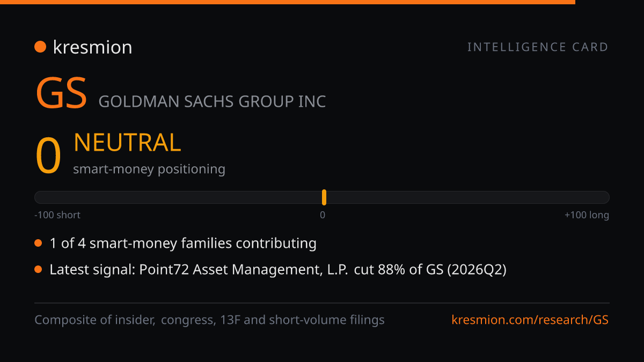
Task: Click the bullet beside Latest signal line
Action: (38, 270)
